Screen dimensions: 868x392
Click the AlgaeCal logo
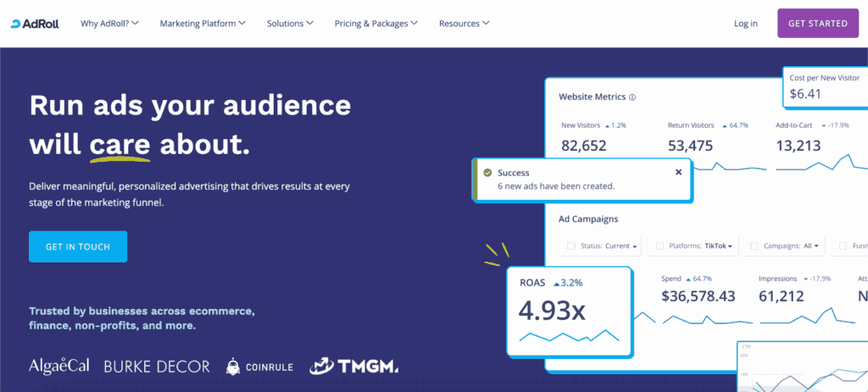(60, 367)
